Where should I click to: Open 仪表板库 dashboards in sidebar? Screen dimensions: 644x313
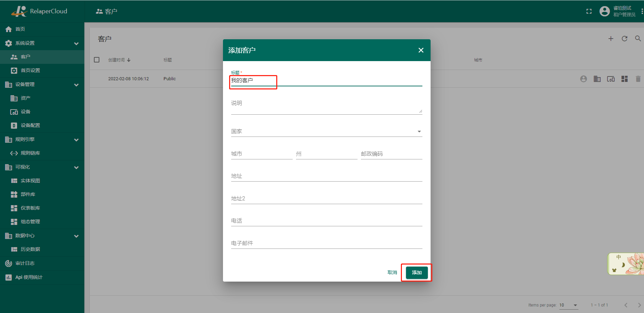42,208
